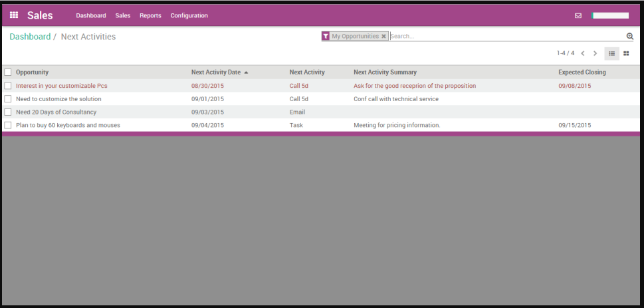Go back via Dashboard breadcrumb
Image resolution: width=644 pixels, height=308 pixels.
[30, 37]
